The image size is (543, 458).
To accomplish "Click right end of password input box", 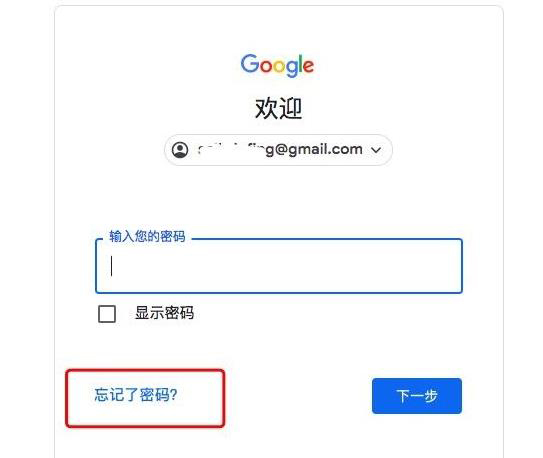I will click(450, 266).
